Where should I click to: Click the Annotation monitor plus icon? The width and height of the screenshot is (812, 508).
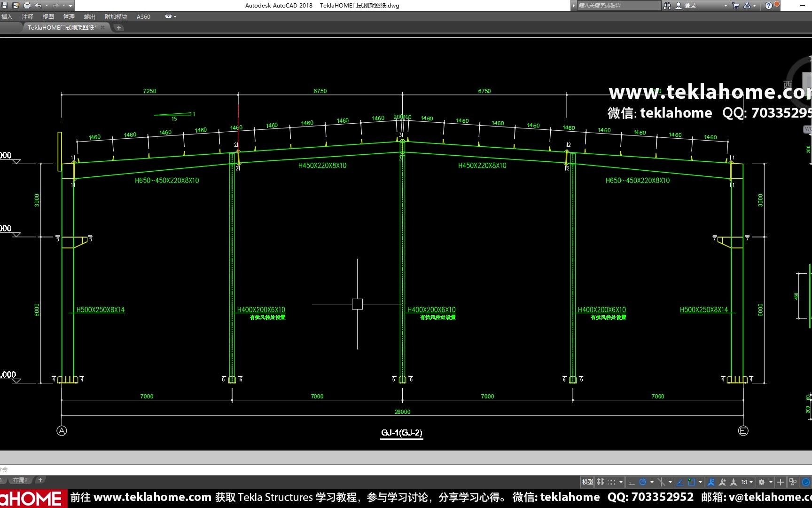coord(781,482)
